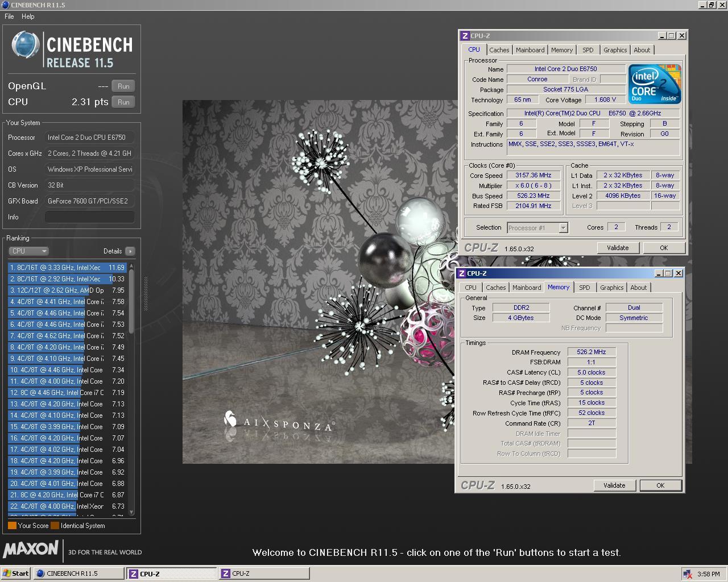Open the File menu in Cinebench

pos(9,16)
